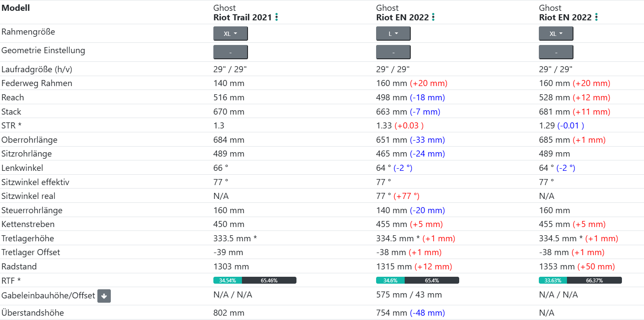
Task: Click the RTF * row label
Action: tap(11, 281)
